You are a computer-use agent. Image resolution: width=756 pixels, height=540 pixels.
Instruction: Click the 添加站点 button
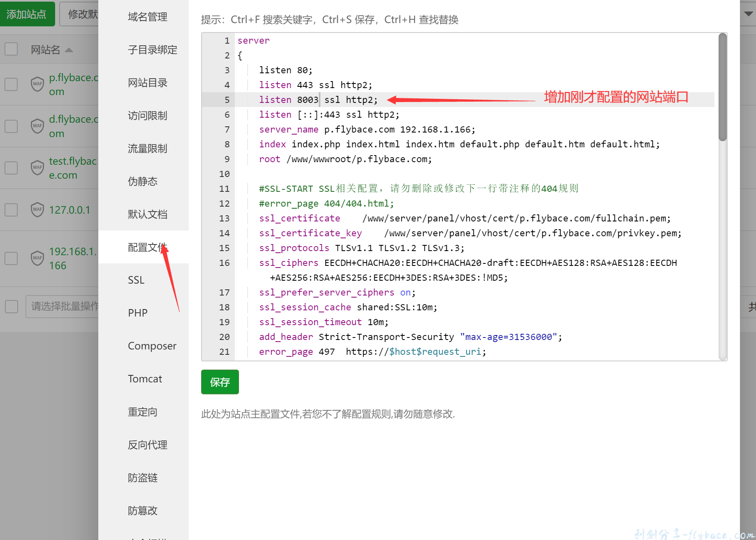(x=27, y=14)
